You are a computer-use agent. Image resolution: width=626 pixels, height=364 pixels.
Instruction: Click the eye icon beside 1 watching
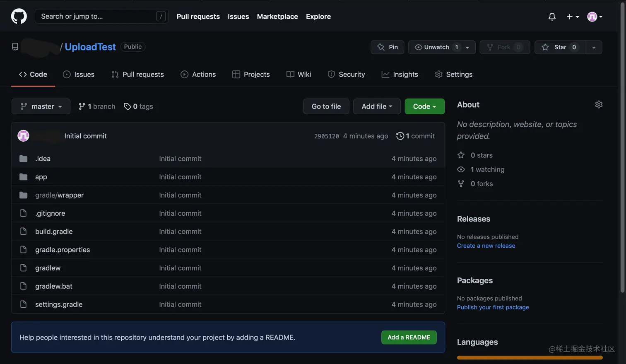[461, 169]
